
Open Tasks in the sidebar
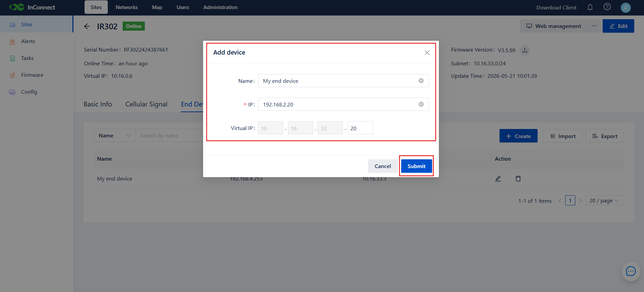click(36, 58)
